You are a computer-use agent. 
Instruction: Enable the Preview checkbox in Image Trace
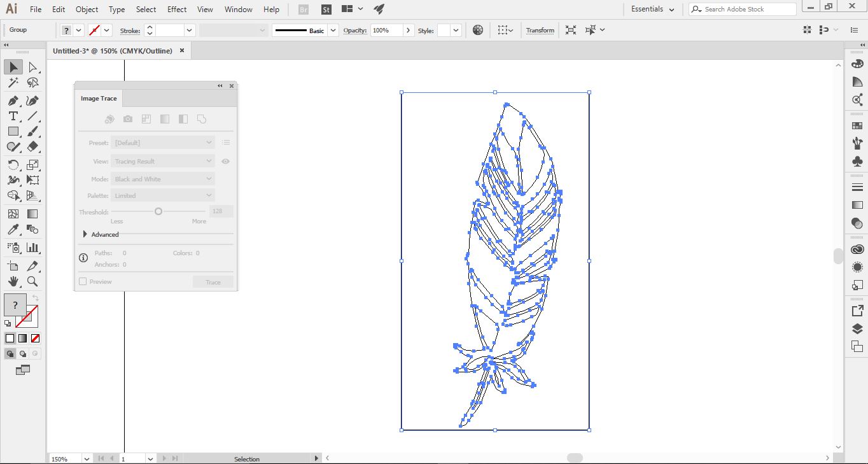83,281
